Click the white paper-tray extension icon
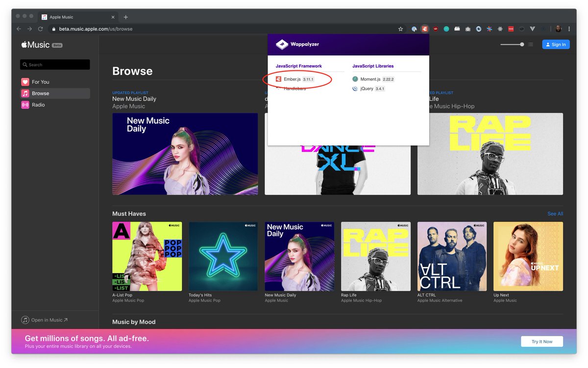Image resolution: width=588 pixels, height=368 pixels. coord(457,29)
